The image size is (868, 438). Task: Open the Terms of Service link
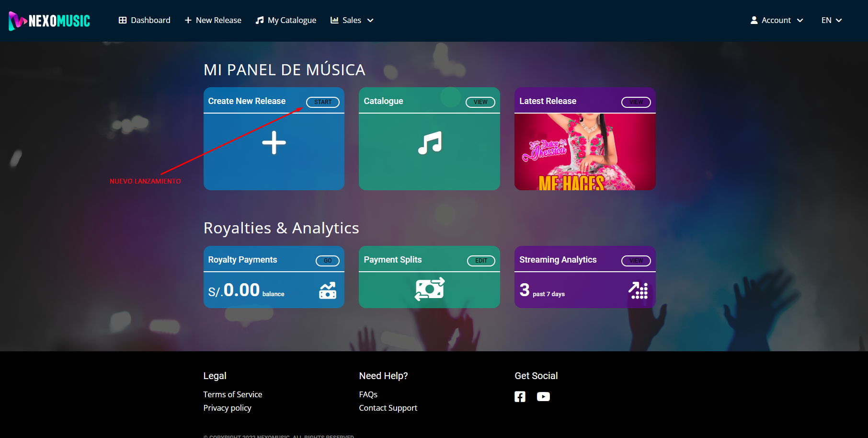(x=233, y=394)
